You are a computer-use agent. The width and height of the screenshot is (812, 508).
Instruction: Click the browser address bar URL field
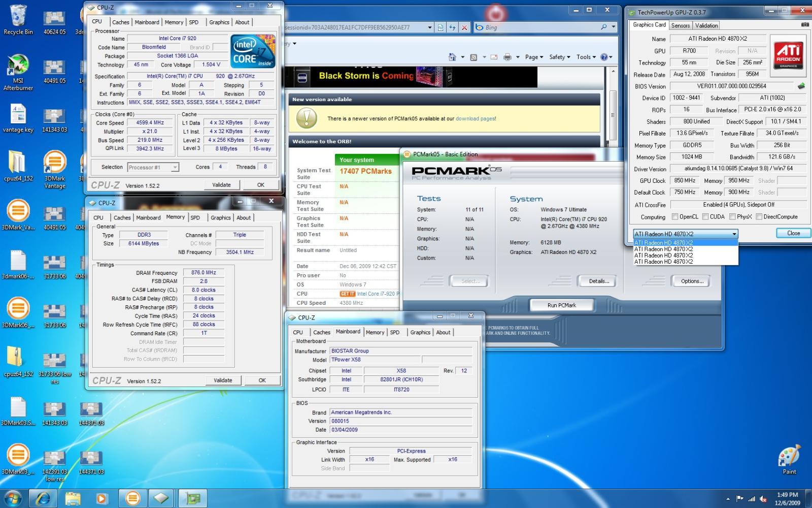[355, 27]
